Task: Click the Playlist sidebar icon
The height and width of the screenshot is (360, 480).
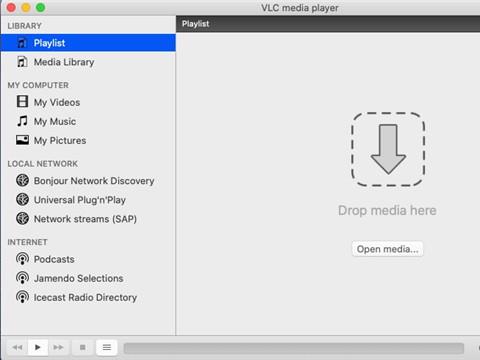Action: (x=22, y=43)
